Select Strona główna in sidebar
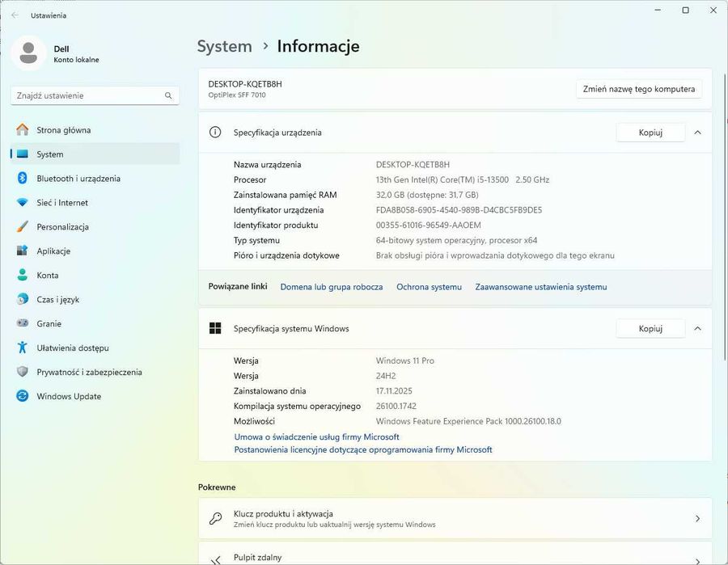This screenshot has width=728, height=565. (x=63, y=130)
